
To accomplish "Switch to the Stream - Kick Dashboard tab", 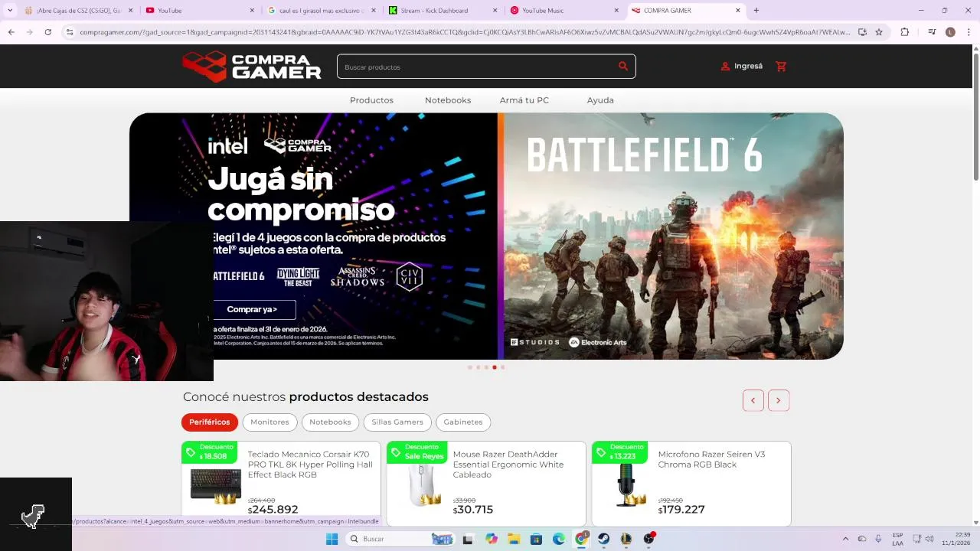I will point(443,11).
